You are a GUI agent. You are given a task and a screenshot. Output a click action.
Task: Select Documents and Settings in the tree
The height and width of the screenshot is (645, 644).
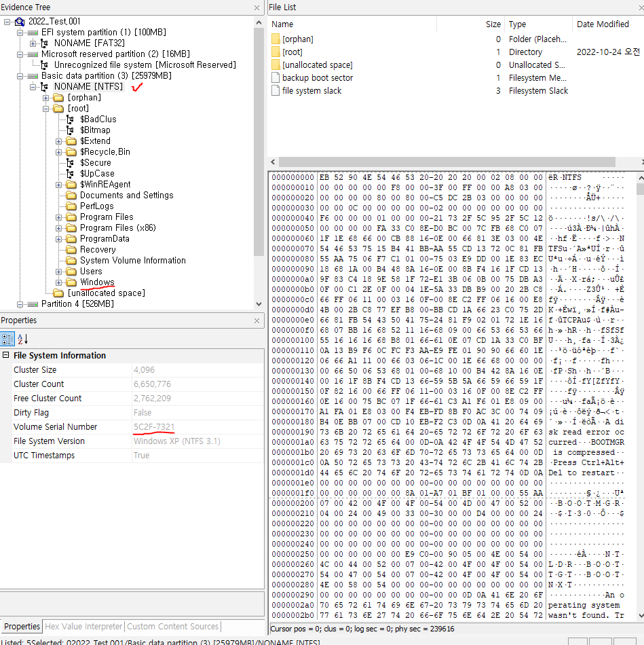[x=127, y=196]
